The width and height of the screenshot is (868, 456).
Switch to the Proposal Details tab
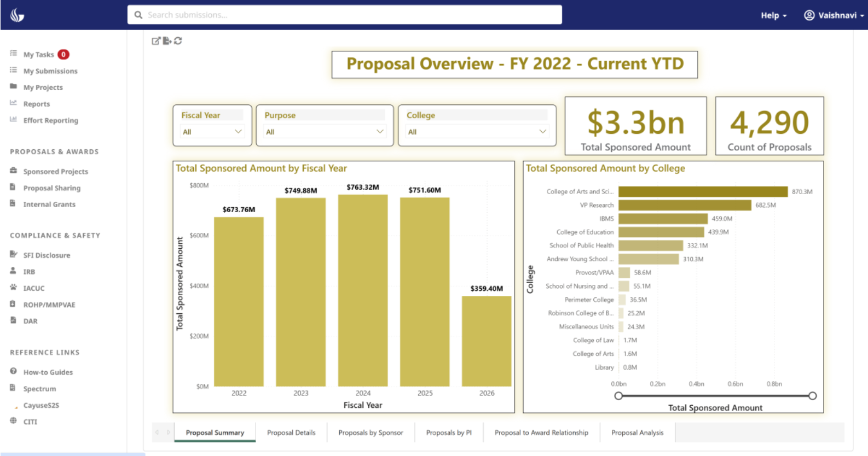291,432
